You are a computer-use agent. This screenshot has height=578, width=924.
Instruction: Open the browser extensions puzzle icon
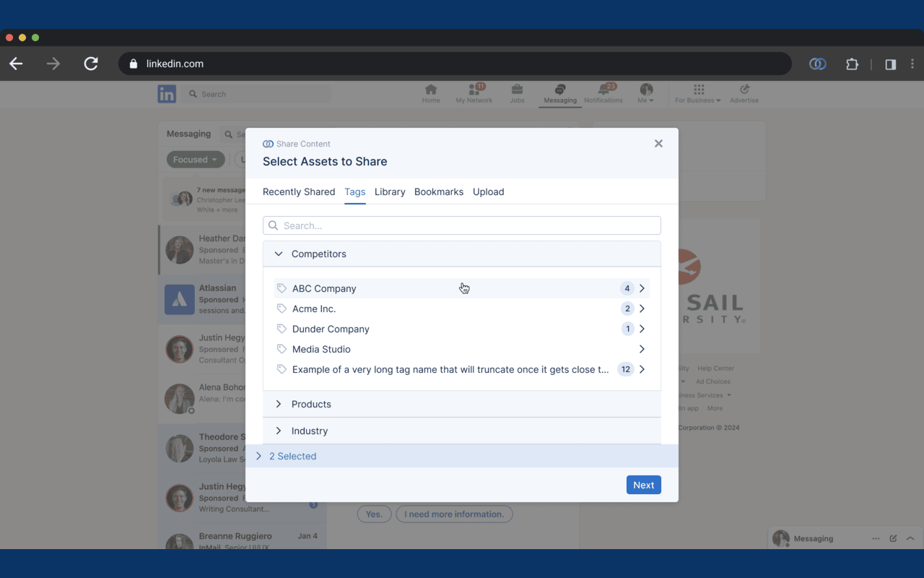(853, 64)
